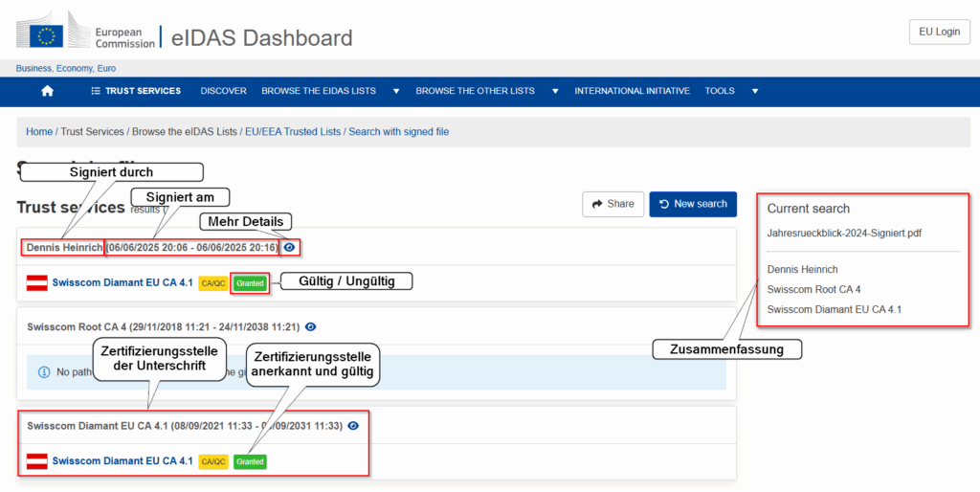The height and width of the screenshot is (492, 980).
Task: Expand the Browse the Other Lists dropdown arrow
Action: click(555, 91)
